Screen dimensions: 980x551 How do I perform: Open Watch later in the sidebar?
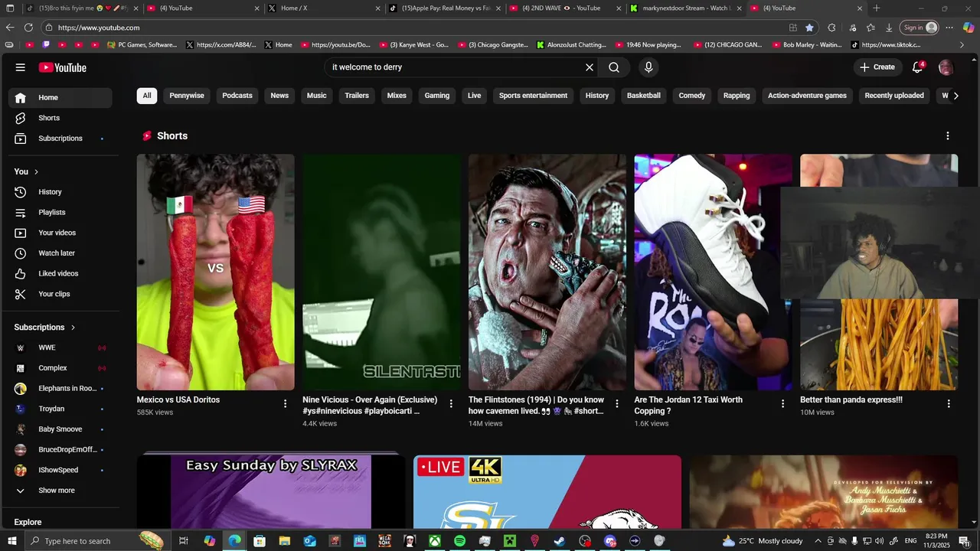point(60,253)
